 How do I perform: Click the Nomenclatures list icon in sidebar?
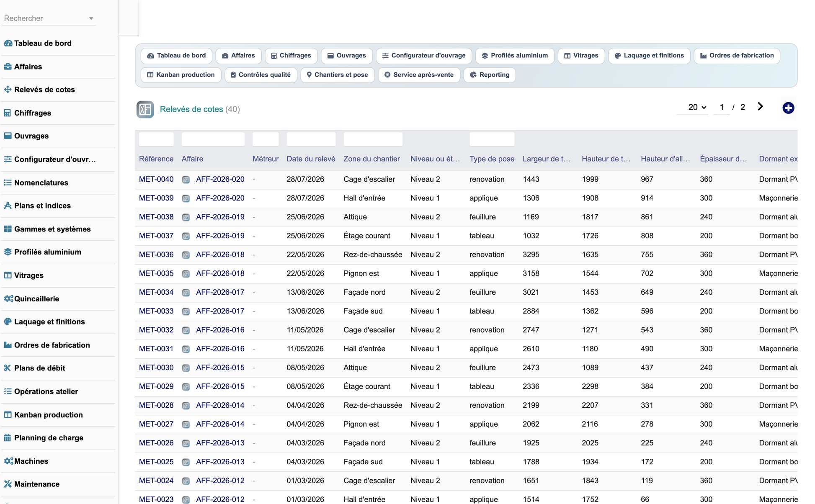pyautogui.click(x=8, y=183)
